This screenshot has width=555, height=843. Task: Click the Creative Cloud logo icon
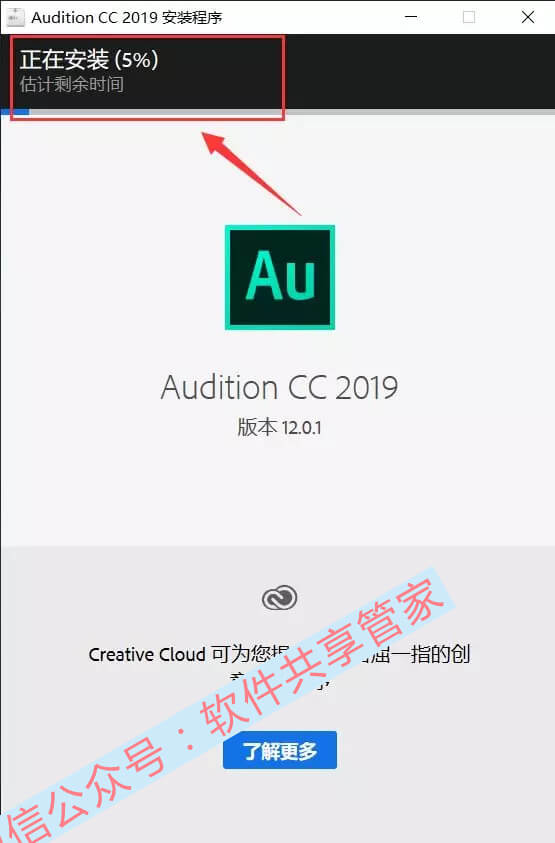pos(280,598)
